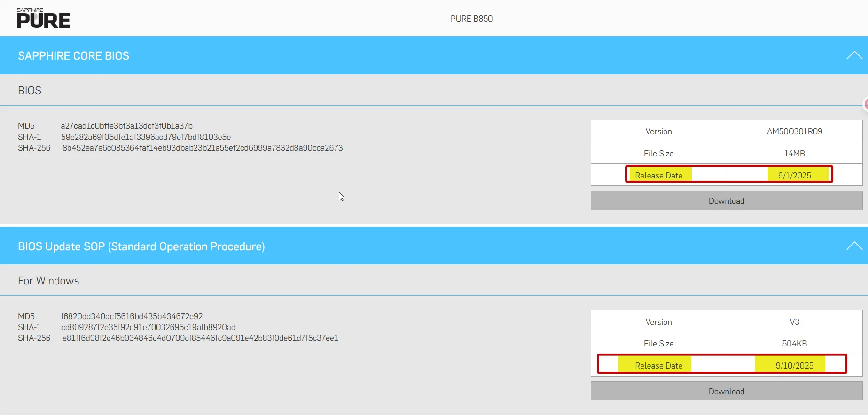Screen dimensions: 868x415
Task: Download the V3 BIOS Update SOP
Action: [727, 392]
